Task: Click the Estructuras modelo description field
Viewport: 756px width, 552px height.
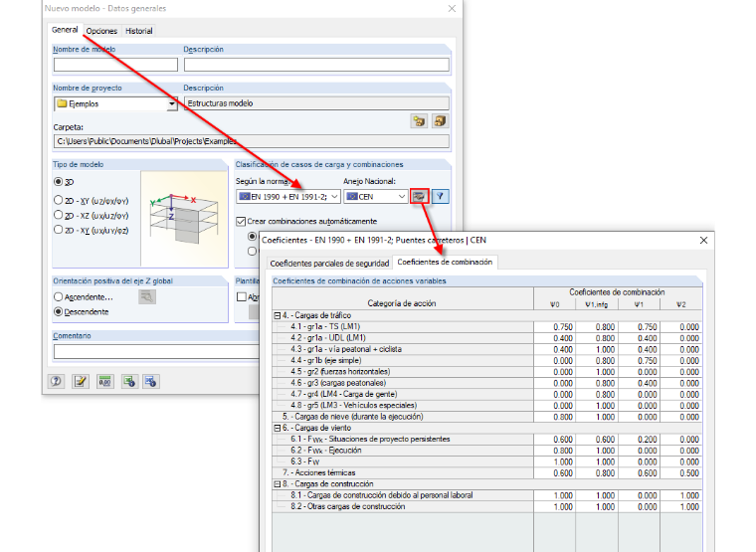Action: 316,103
